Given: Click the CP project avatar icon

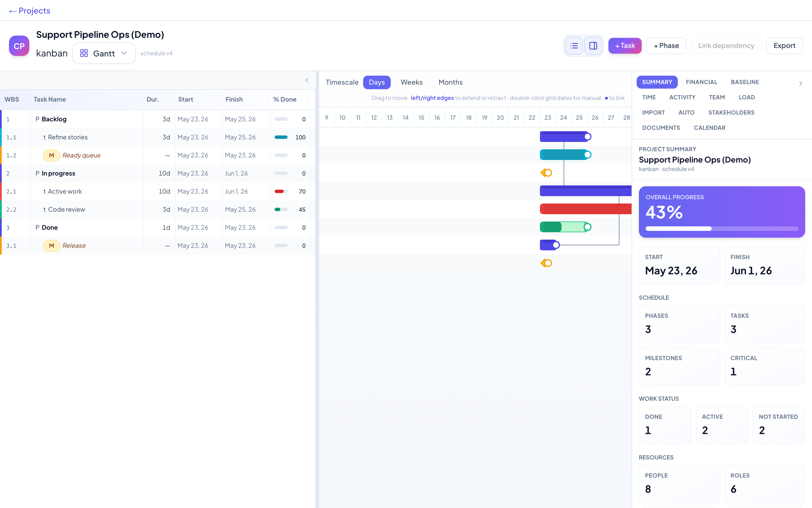Looking at the screenshot, I should [19, 46].
